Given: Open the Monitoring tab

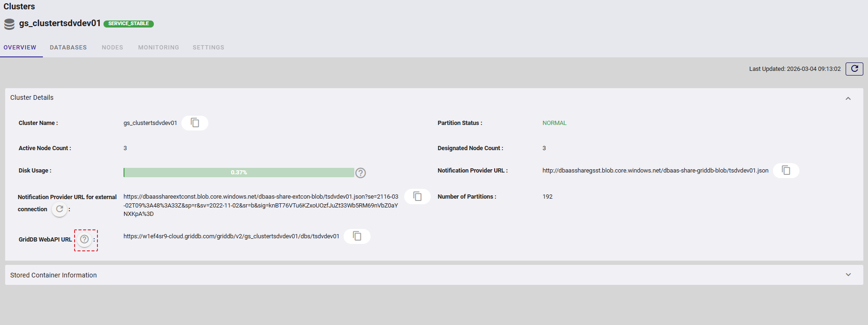Looking at the screenshot, I should [x=158, y=48].
